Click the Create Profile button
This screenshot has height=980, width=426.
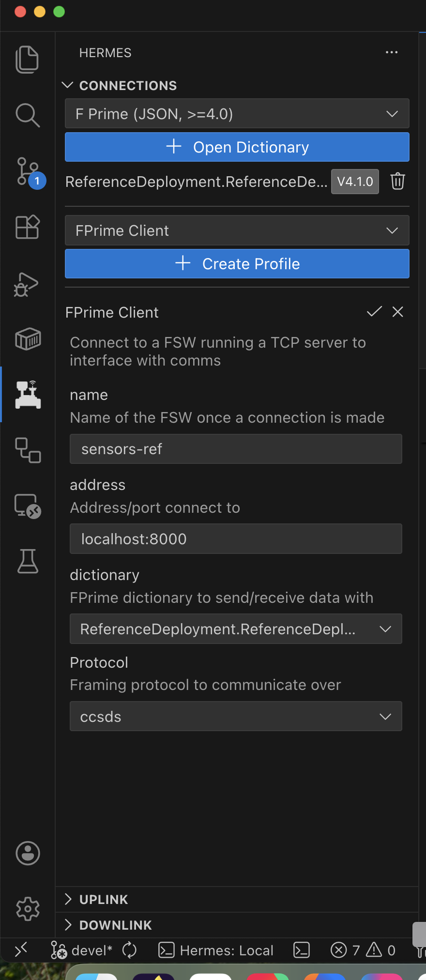(237, 264)
